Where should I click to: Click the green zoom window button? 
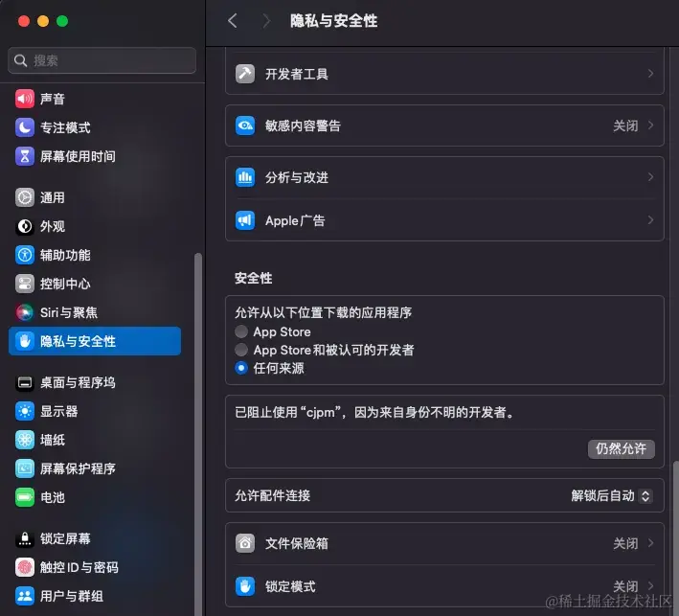coord(62,21)
